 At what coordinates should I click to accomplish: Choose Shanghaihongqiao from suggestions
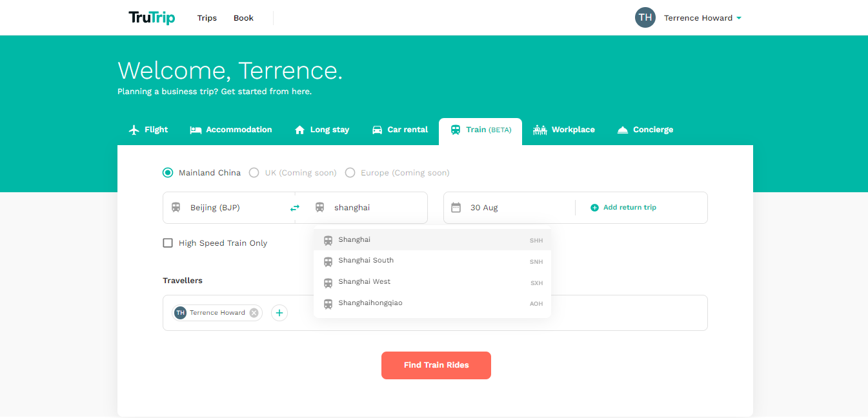432,303
